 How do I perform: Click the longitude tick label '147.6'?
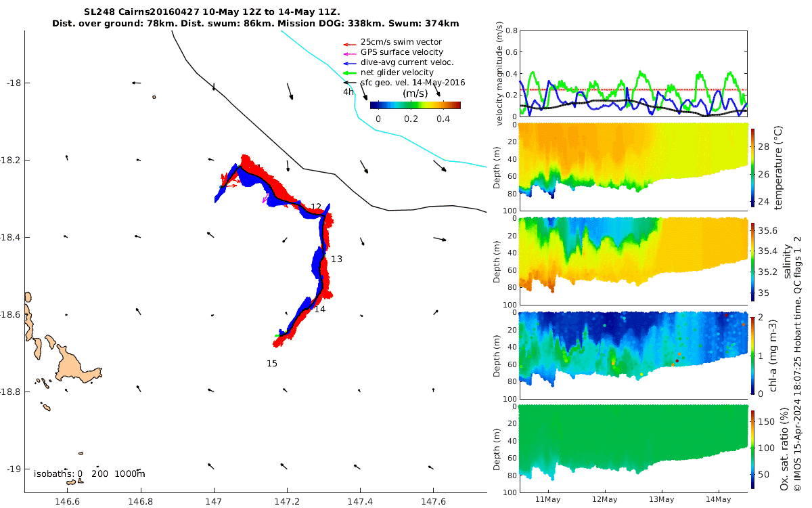[433, 502]
